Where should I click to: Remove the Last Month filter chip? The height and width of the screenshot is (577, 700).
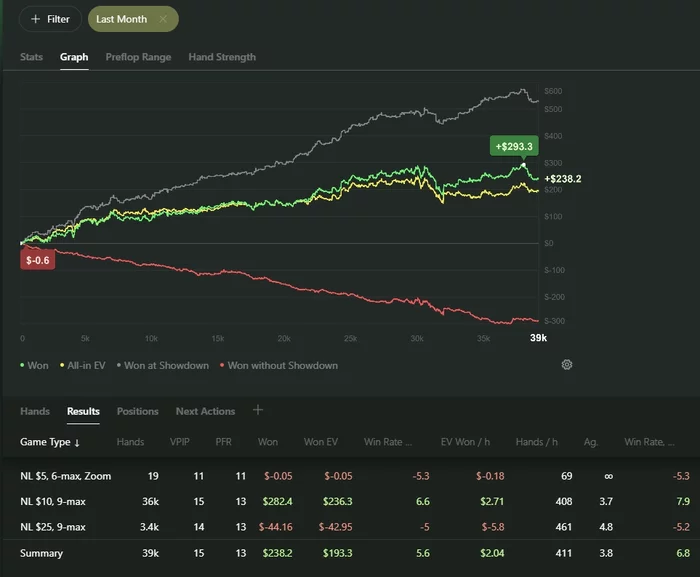click(x=163, y=19)
